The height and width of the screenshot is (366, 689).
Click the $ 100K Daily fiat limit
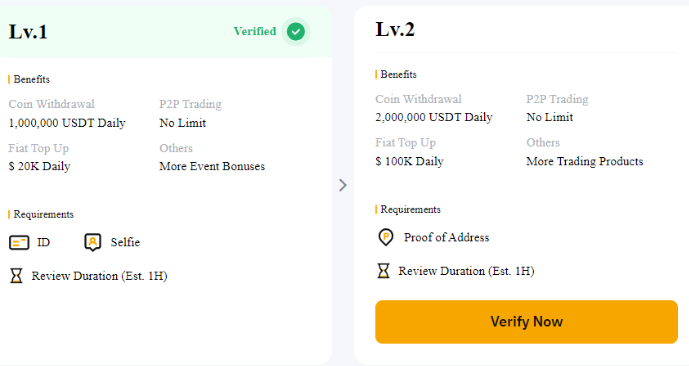(x=410, y=161)
